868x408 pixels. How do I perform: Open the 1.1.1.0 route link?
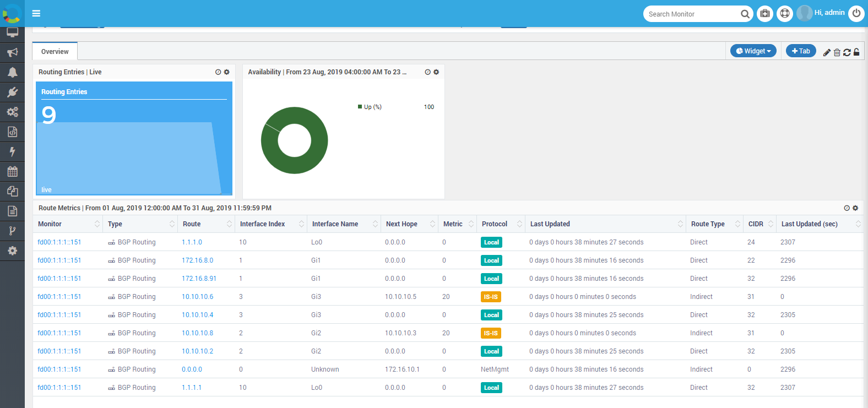click(192, 242)
